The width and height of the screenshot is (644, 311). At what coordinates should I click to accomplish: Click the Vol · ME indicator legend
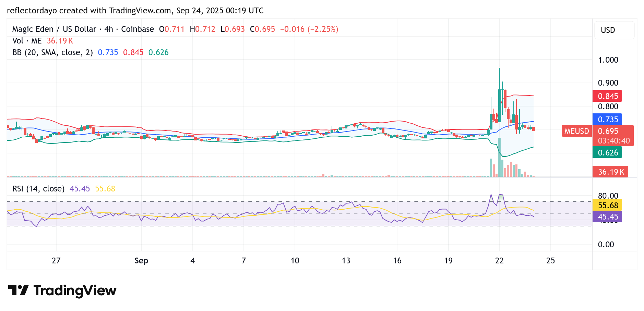coord(27,41)
